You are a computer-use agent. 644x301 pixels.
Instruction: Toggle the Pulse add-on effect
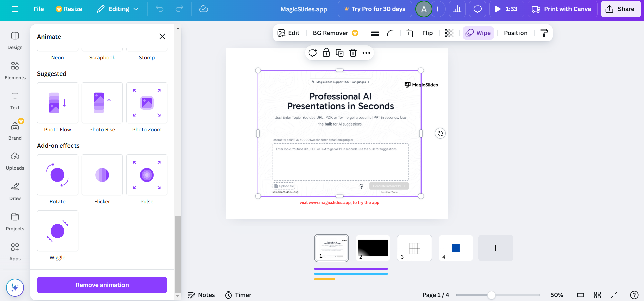click(x=147, y=175)
